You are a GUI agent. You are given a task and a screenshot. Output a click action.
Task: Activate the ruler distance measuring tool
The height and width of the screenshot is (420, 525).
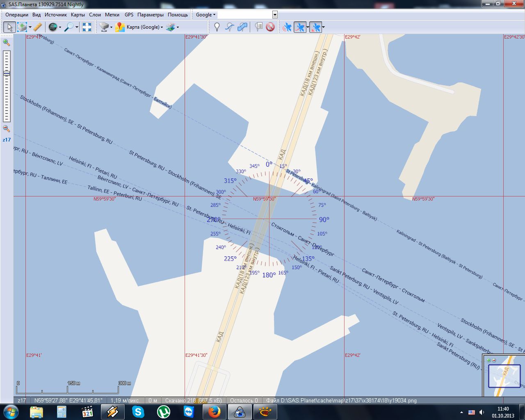tap(37, 27)
